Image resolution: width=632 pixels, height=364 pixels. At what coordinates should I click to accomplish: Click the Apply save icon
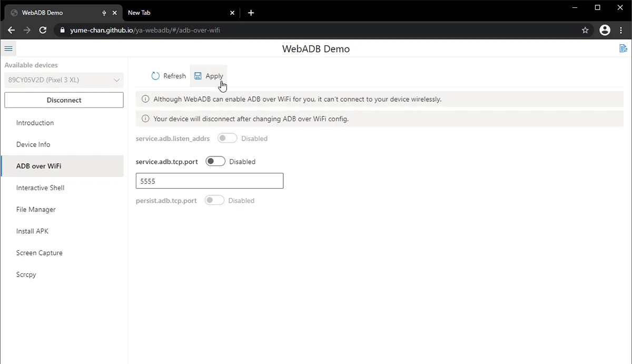coord(200,75)
